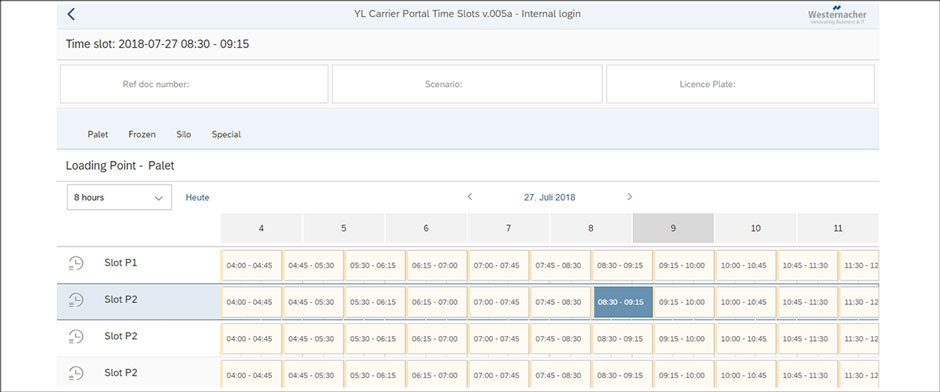Screen dimensions: 940x392
Task: Click the clock icon beside Slot P1
Action: 76,263
